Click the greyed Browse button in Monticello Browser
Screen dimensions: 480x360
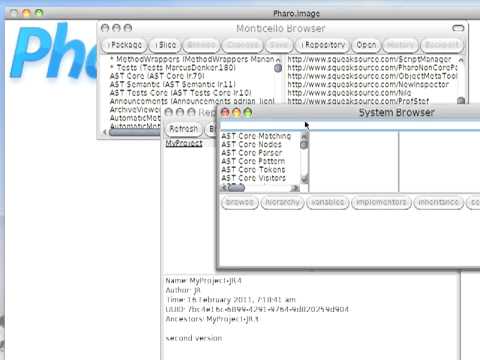[201, 45]
